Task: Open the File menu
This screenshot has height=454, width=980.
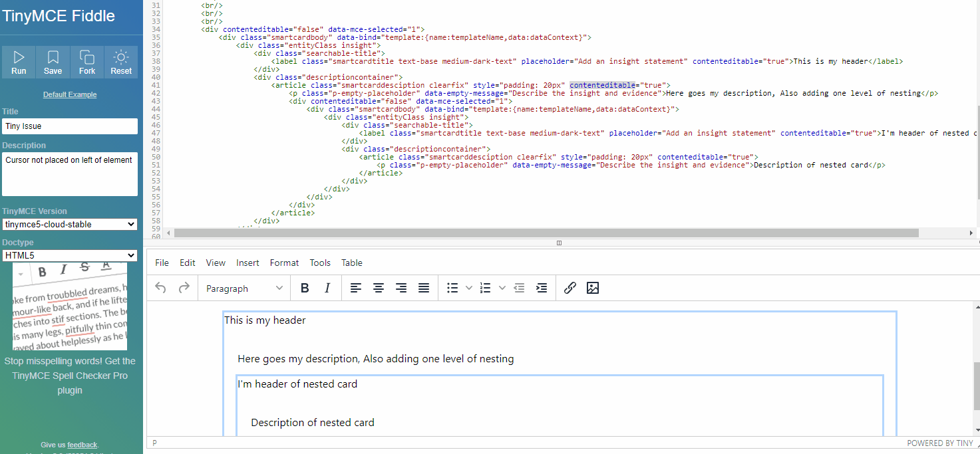Action: [162, 263]
